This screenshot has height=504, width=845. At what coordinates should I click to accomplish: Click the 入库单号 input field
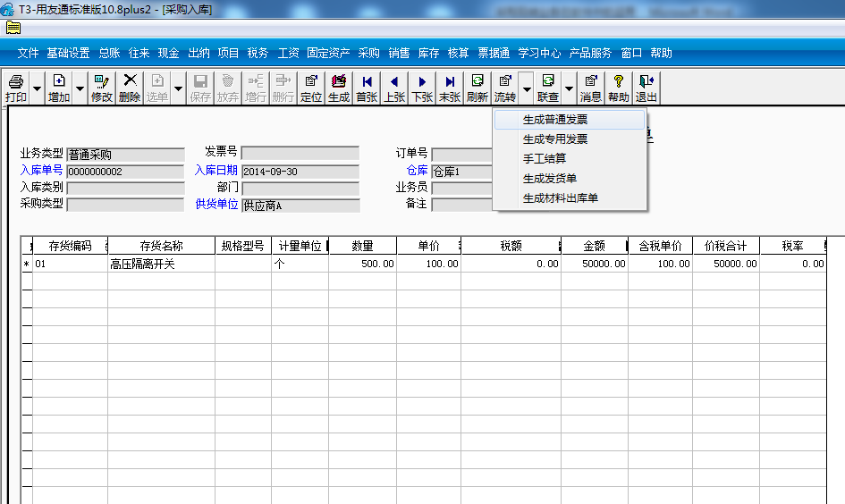click(123, 172)
